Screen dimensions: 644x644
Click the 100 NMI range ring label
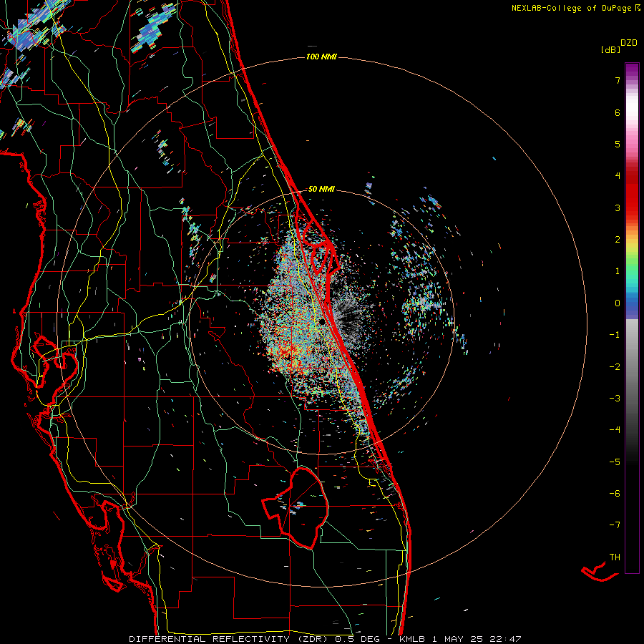point(321,57)
